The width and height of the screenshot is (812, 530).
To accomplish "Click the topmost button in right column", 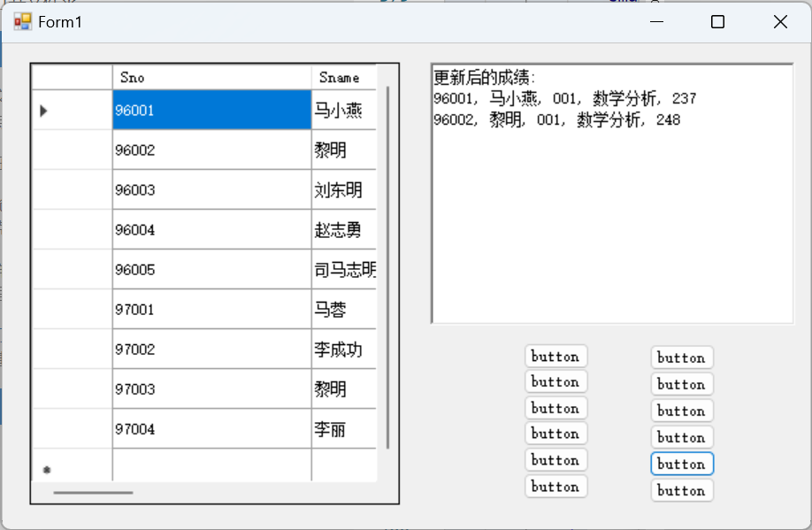I will 682,357.
